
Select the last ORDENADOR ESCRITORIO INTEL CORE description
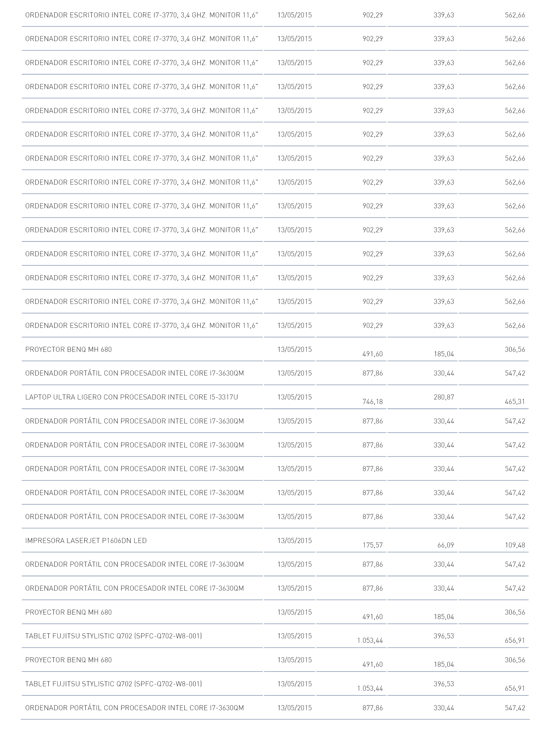point(142,325)
